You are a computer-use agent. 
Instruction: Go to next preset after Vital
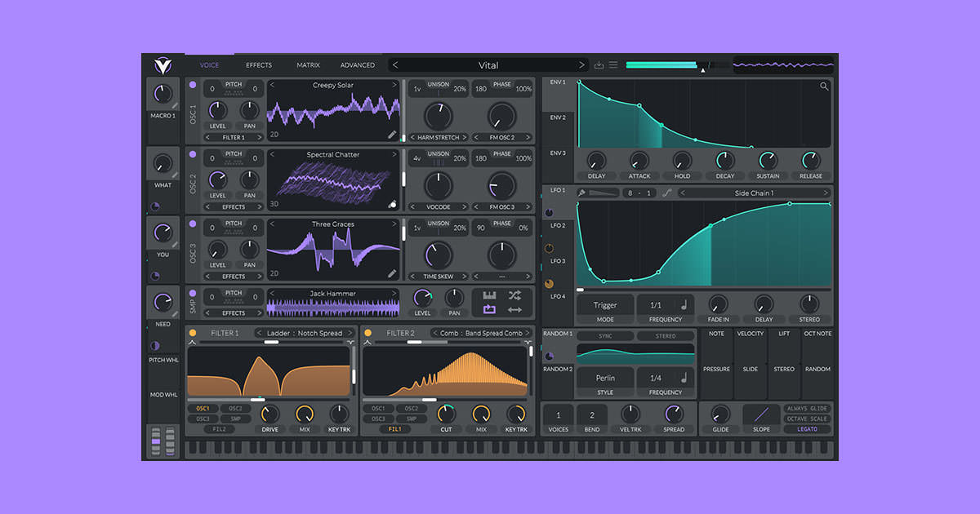click(x=581, y=65)
